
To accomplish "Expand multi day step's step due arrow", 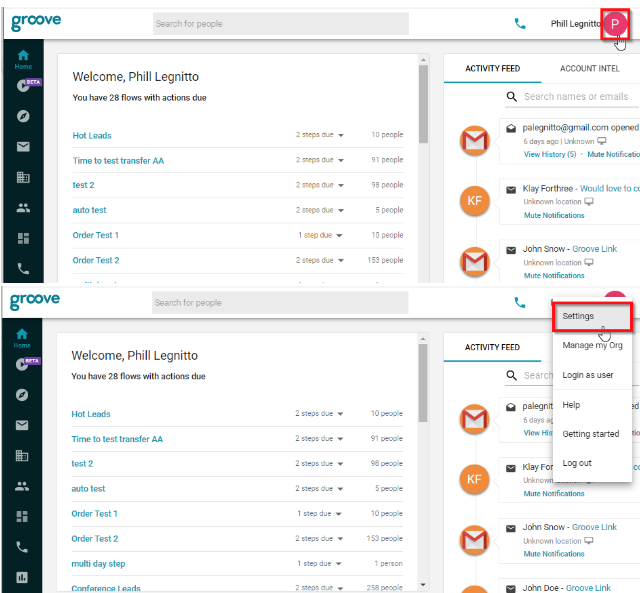I will click(338, 564).
